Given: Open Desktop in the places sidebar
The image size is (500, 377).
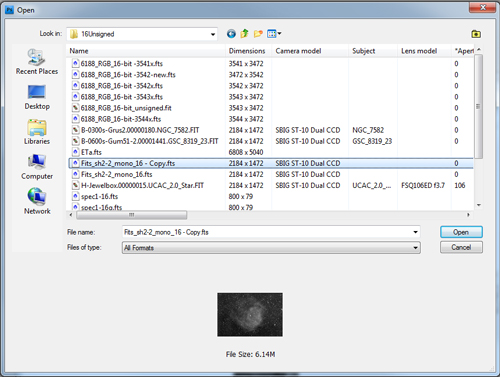Looking at the screenshot, I should tap(37, 97).
